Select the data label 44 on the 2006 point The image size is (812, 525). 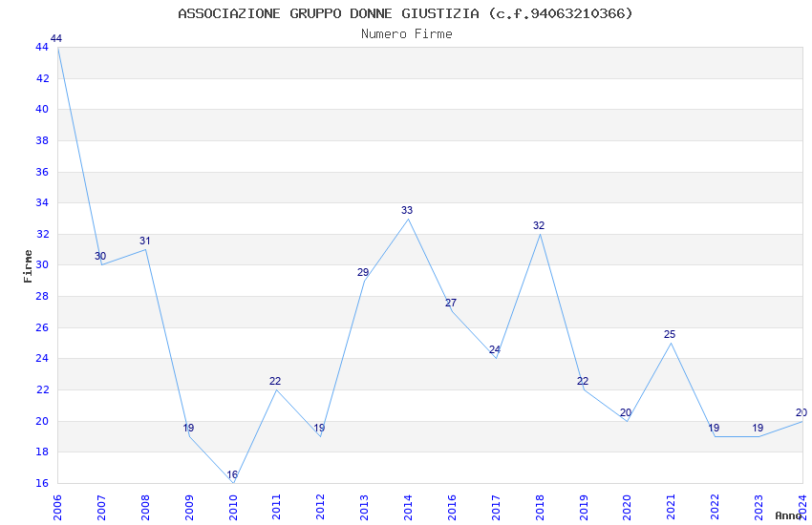point(56,38)
